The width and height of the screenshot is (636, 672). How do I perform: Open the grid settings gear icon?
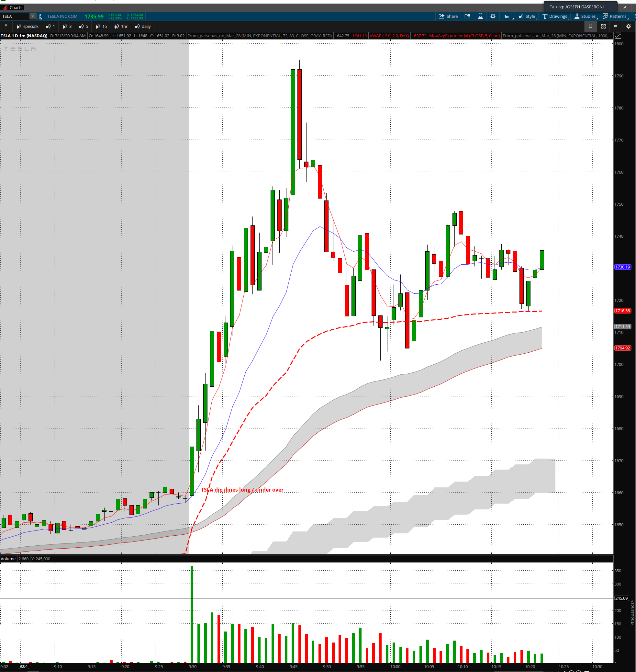[x=628, y=26]
